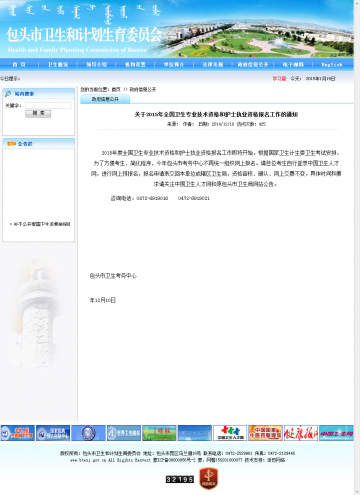
Task: Open 政府信息公开 in navigation bar
Action: [x=253, y=64]
